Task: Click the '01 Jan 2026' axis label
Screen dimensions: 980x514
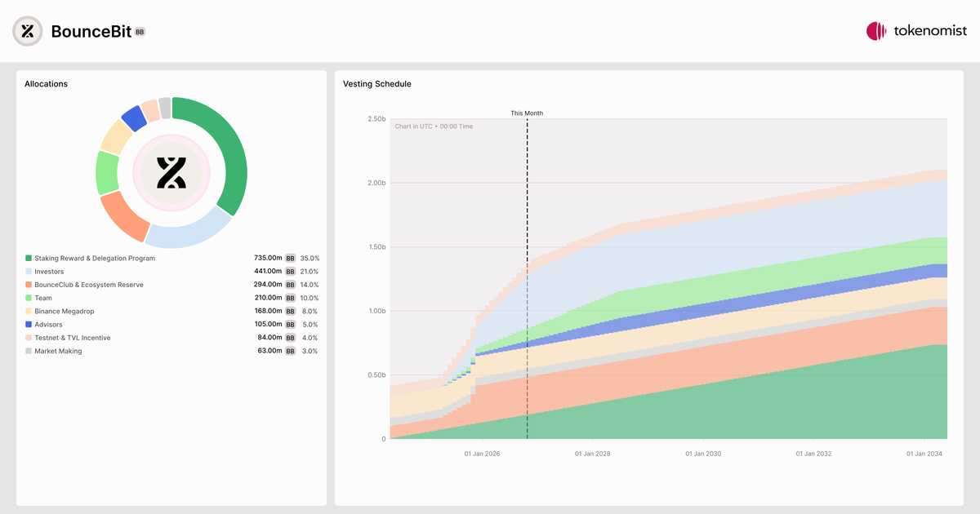Action: pyautogui.click(x=482, y=454)
